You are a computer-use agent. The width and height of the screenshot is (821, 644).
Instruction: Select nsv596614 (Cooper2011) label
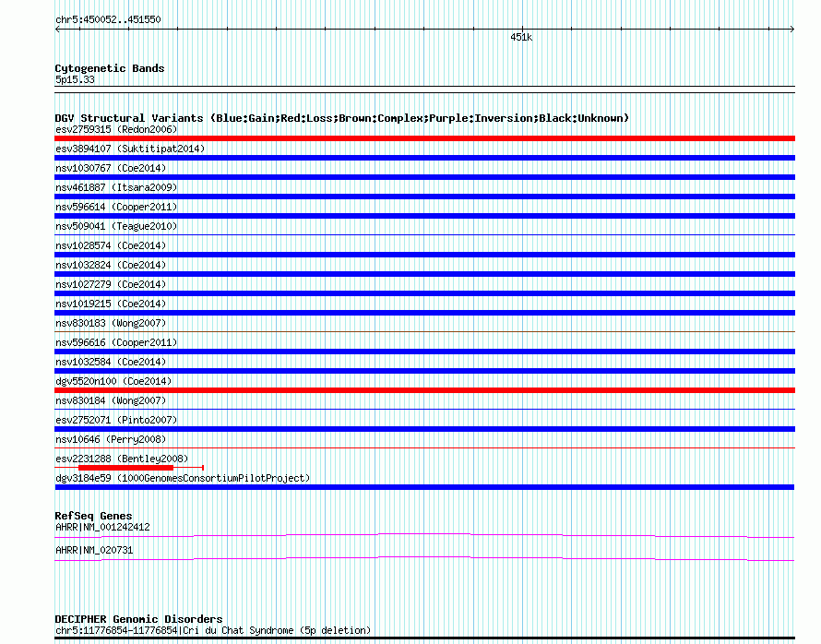[116, 207]
